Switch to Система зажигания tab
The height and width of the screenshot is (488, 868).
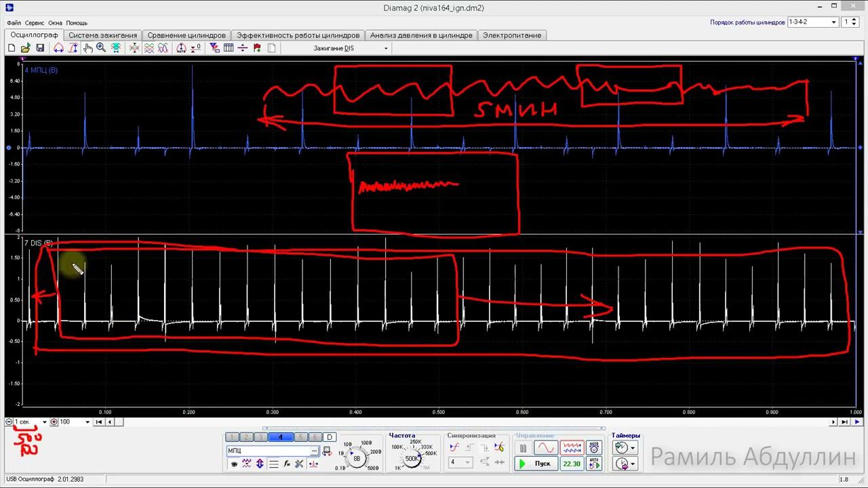tap(102, 35)
